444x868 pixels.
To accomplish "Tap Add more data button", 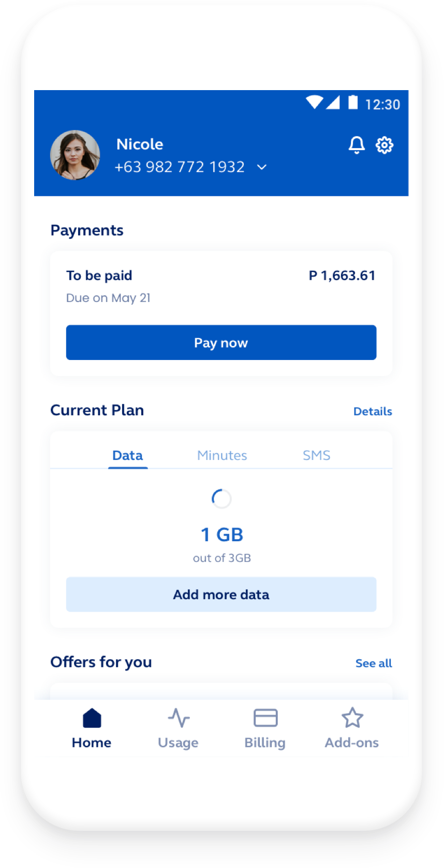I will (x=221, y=595).
